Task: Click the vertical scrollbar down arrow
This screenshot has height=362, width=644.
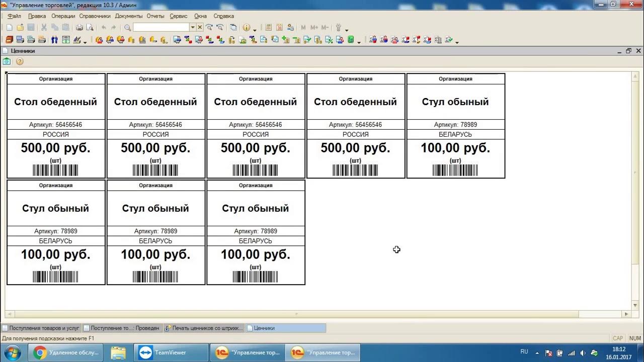Action: tap(635, 305)
